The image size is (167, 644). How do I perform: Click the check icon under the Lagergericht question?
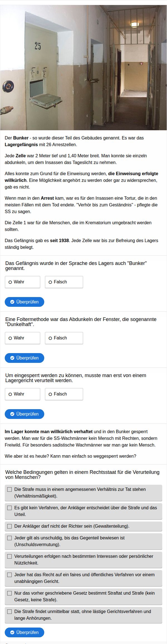click(12, 414)
